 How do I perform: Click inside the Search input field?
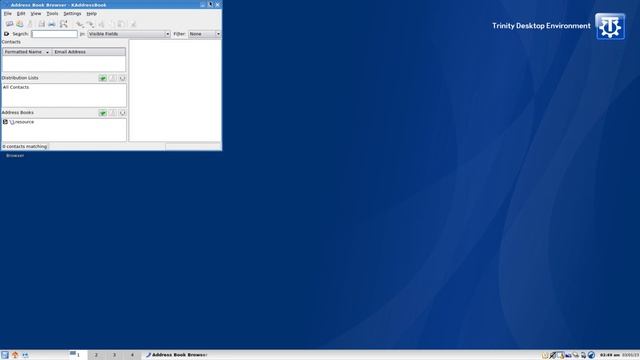point(54,34)
